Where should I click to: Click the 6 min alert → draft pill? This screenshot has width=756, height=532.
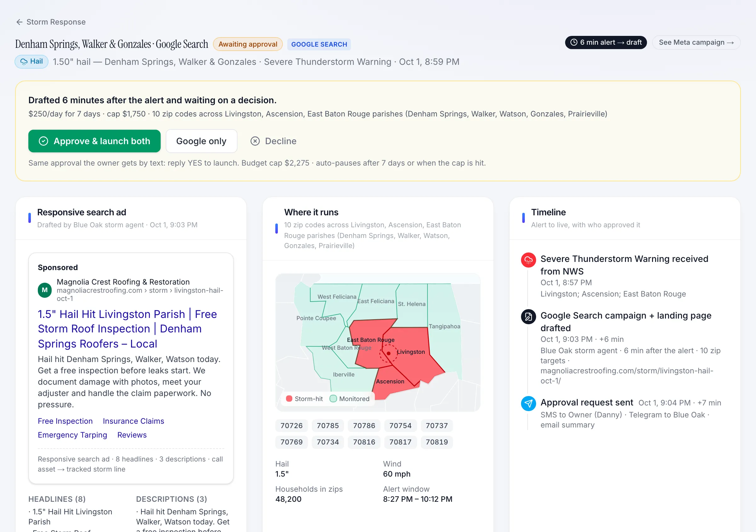coord(605,42)
